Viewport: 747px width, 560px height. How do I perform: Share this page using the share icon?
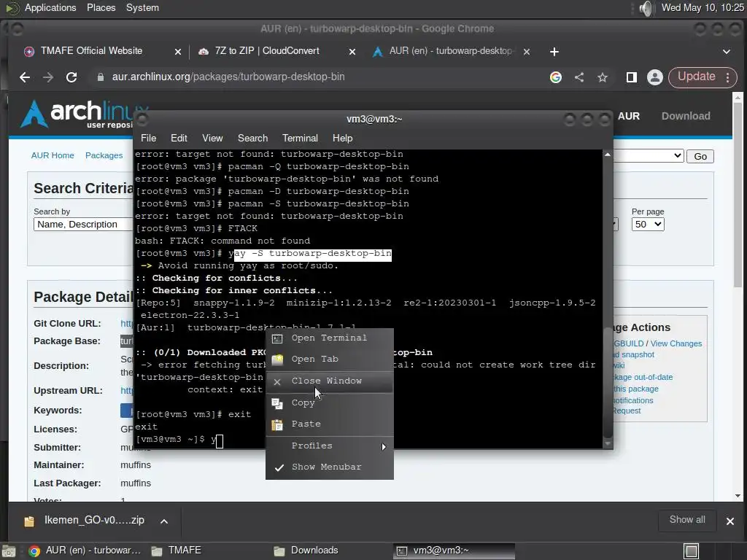578,77
